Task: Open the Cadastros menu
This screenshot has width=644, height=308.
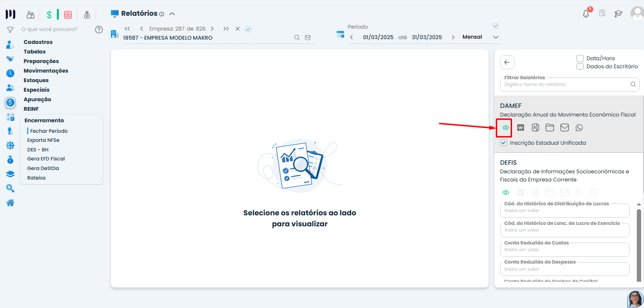Action: tap(38, 42)
